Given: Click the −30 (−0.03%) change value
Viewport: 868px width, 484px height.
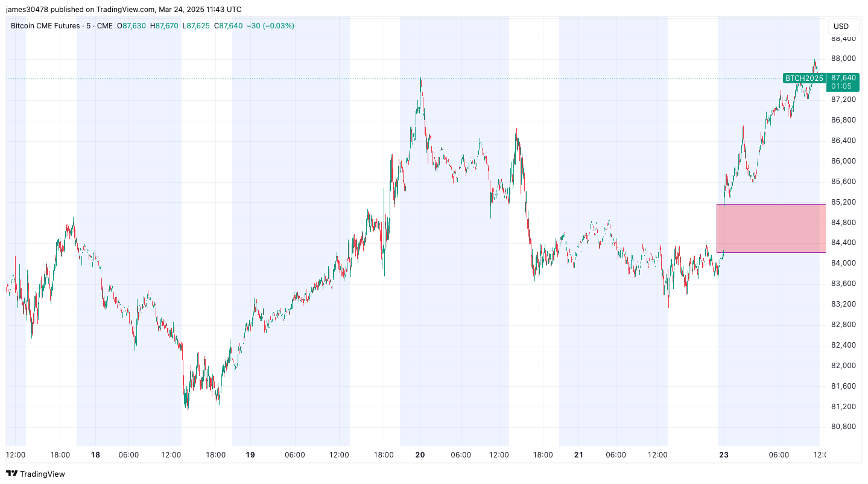Looking at the screenshot, I should [x=270, y=26].
